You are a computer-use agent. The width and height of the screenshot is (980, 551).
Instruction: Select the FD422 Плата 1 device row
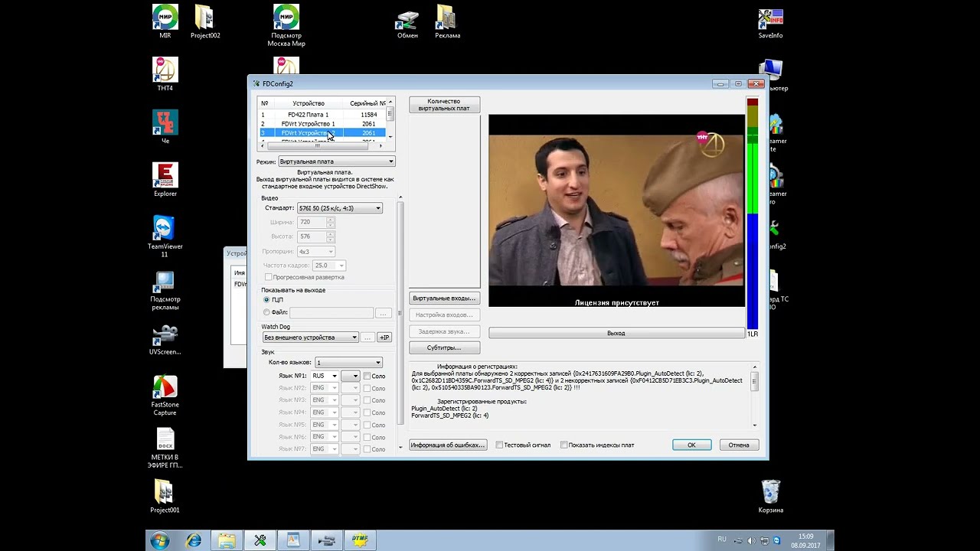[x=323, y=115]
